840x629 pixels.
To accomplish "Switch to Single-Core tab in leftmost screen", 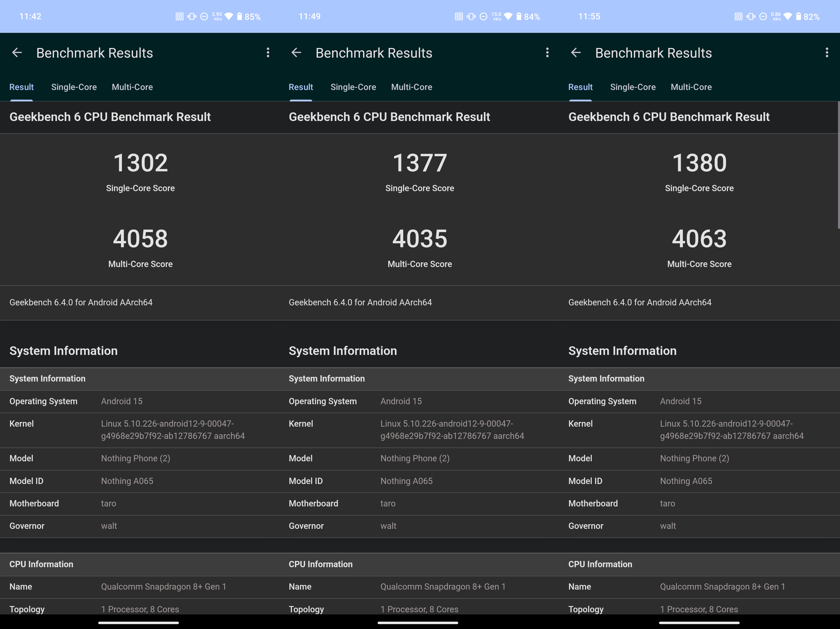I will [74, 87].
